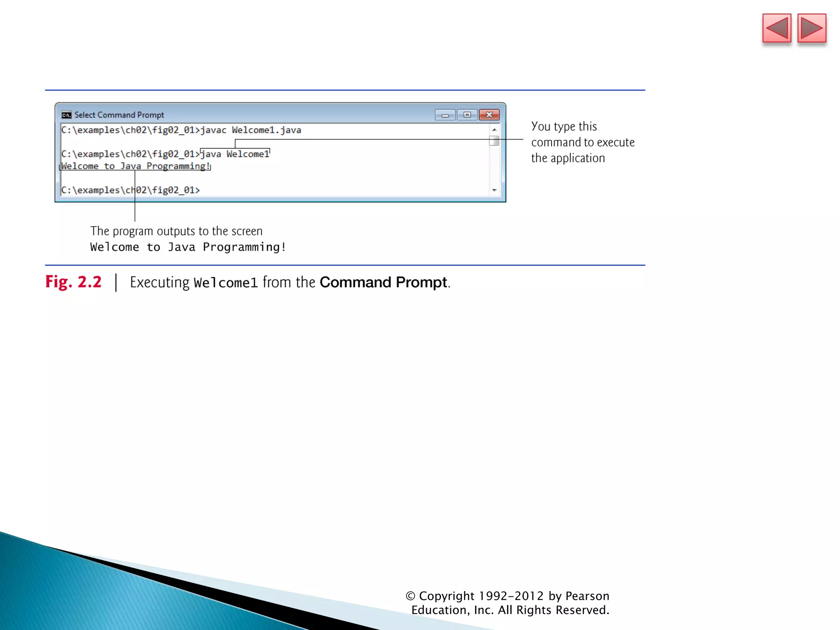Click the 'Select Command Prompt' title text
This screenshot has width=840, height=630.
[119, 115]
